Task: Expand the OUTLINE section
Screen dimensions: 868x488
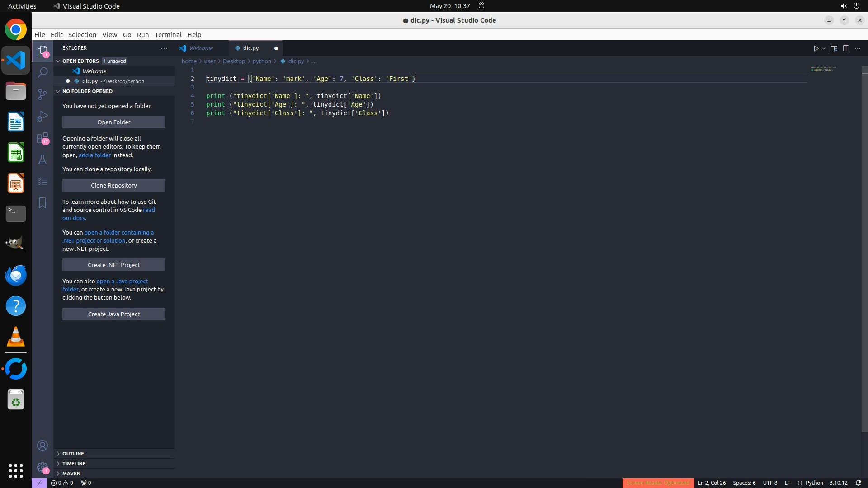Action: pos(73,454)
